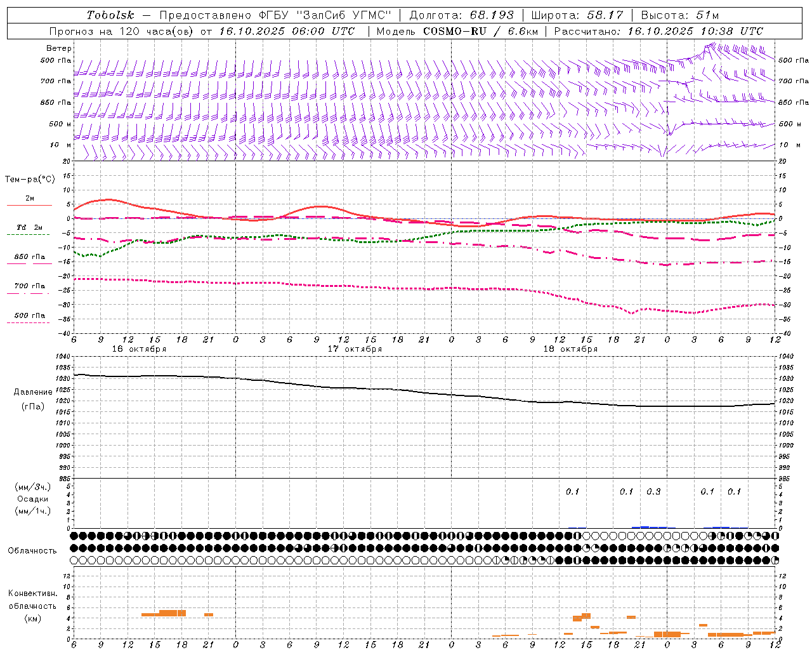
Task: Click the dashed line sample under 'Td 2м'
Action: [28, 235]
